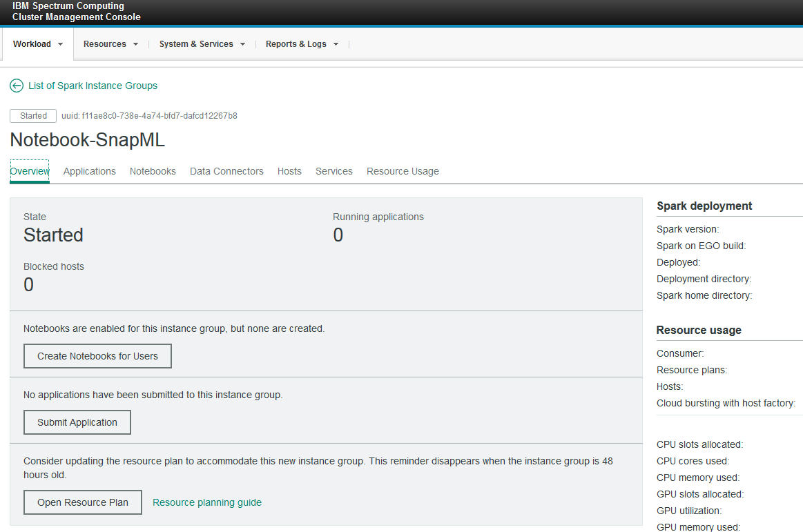
Task: Open the Resource Usage tab
Action: [403, 171]
